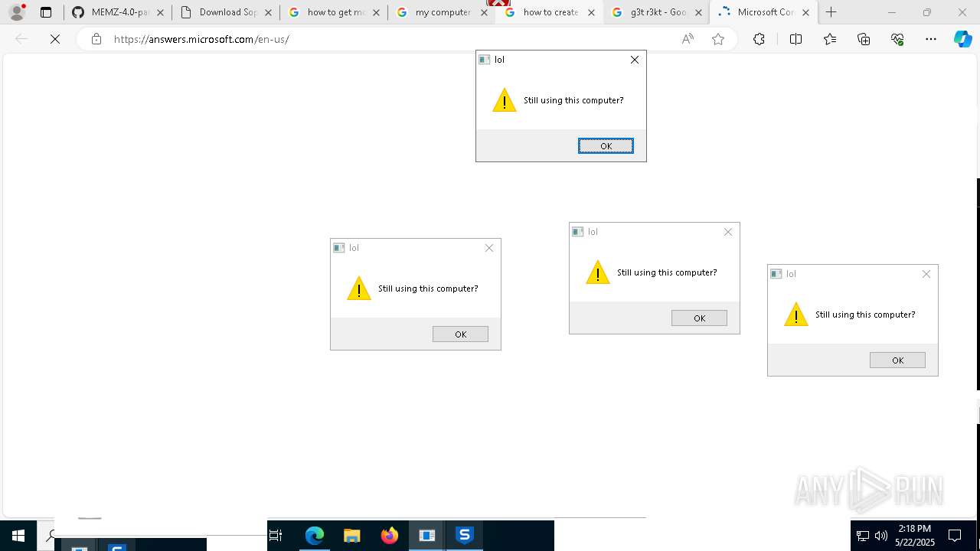This screenshot has height=551, width=980.
Task: Click the warning icon in top dialog
Action: 505,100
